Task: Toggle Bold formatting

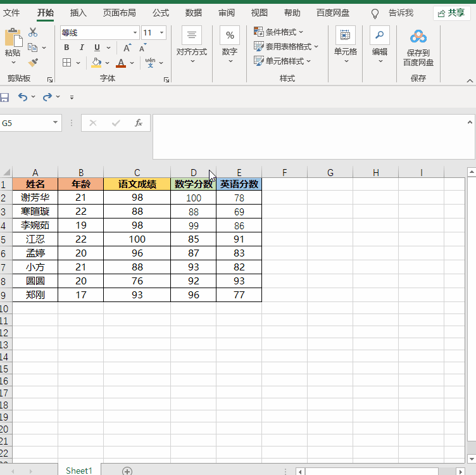Action: [x=66, y=47]
